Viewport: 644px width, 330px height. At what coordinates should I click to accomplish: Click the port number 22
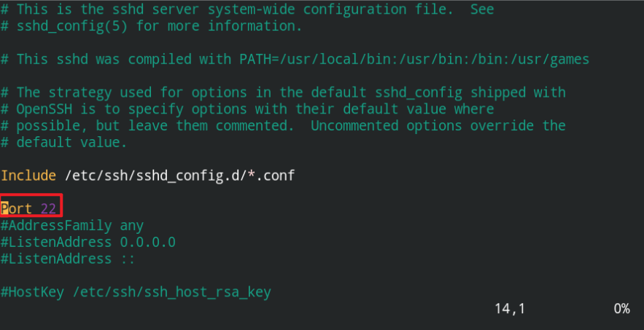pos(48,208)
